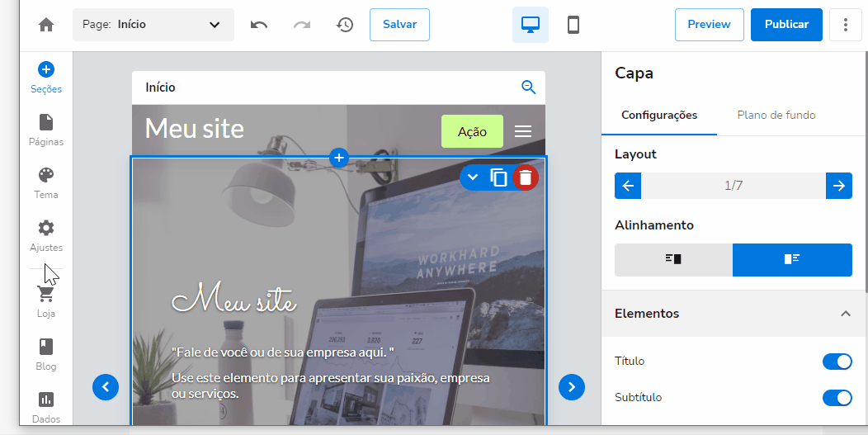Click the Salvar button

tap(399, 25)
